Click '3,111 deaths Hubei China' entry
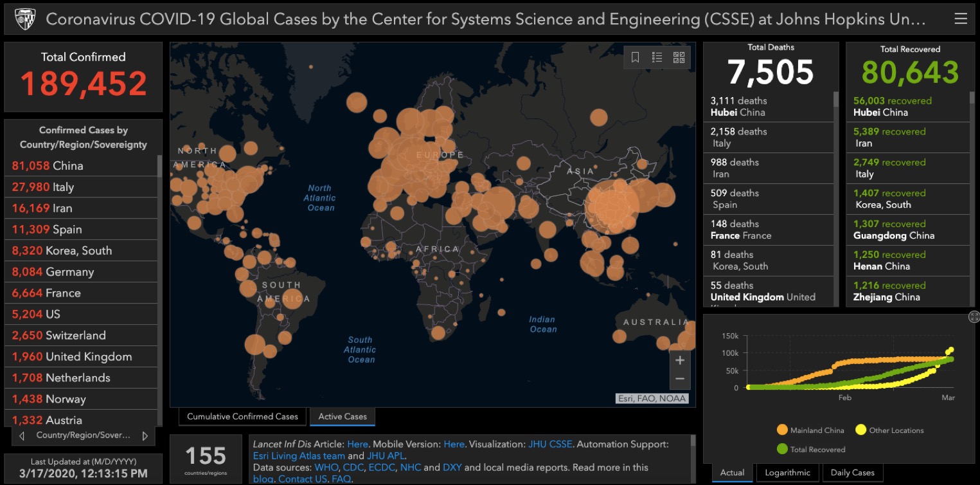This screenshot has width=980, height=485. point(769,106)
